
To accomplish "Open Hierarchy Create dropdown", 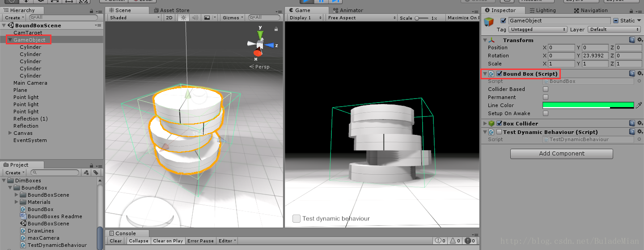I will [x=14, y=18].
